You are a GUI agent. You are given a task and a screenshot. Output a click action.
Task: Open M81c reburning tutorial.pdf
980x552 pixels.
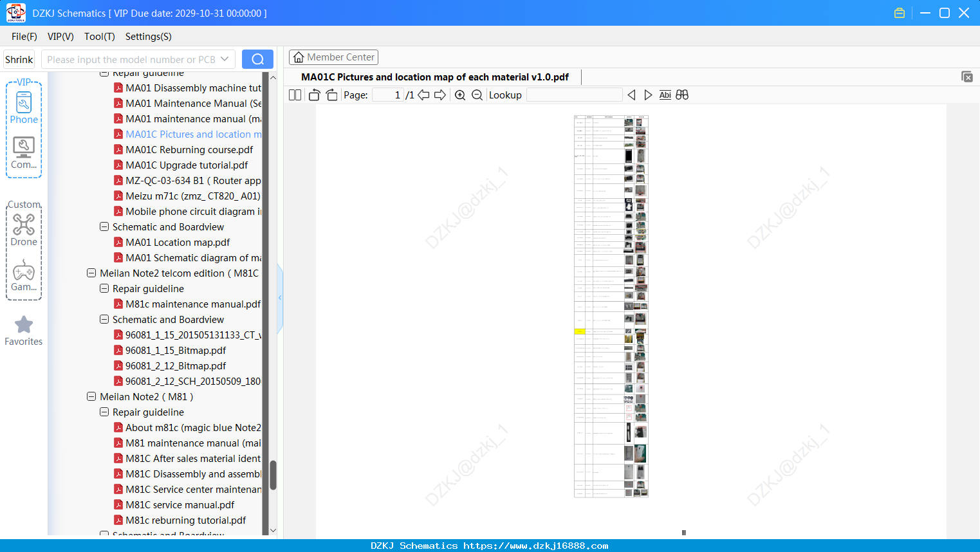click(186, 520)
